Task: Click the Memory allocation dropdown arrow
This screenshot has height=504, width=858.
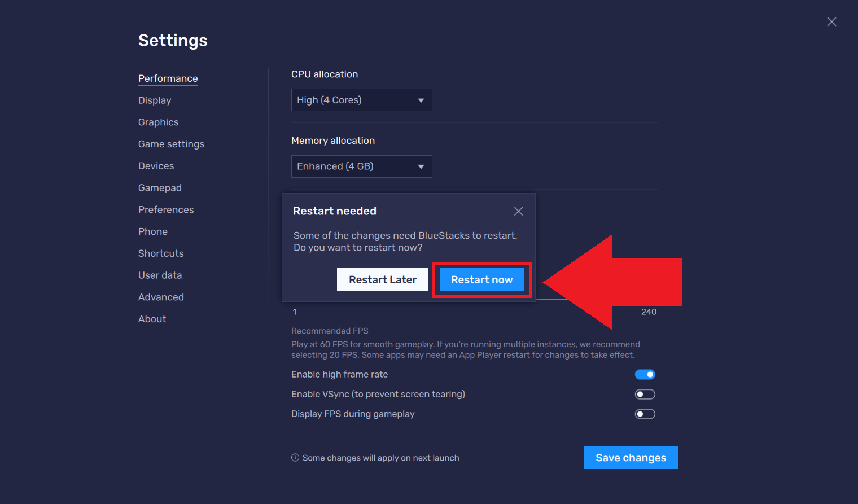Action: (421, 167)
